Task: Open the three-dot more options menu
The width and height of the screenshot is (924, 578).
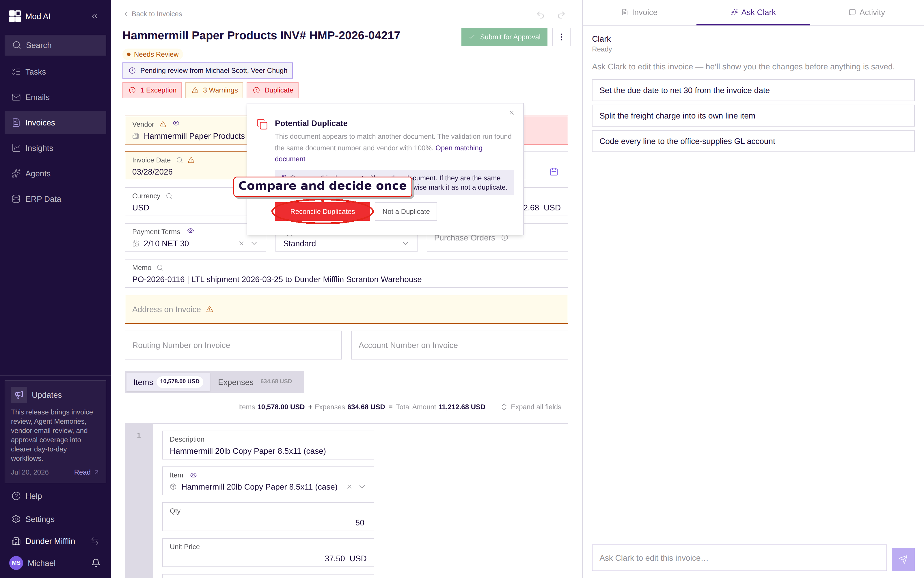Action: tap(561, 37)
